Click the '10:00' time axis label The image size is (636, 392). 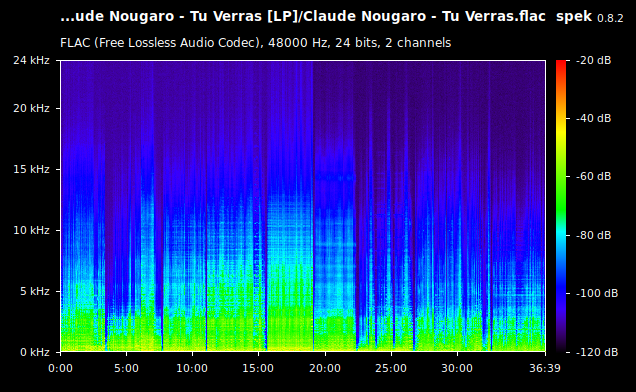(192, 368)
